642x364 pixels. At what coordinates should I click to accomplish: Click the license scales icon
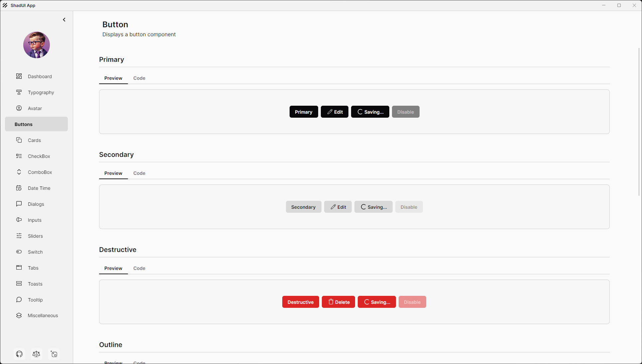(36, 354)
